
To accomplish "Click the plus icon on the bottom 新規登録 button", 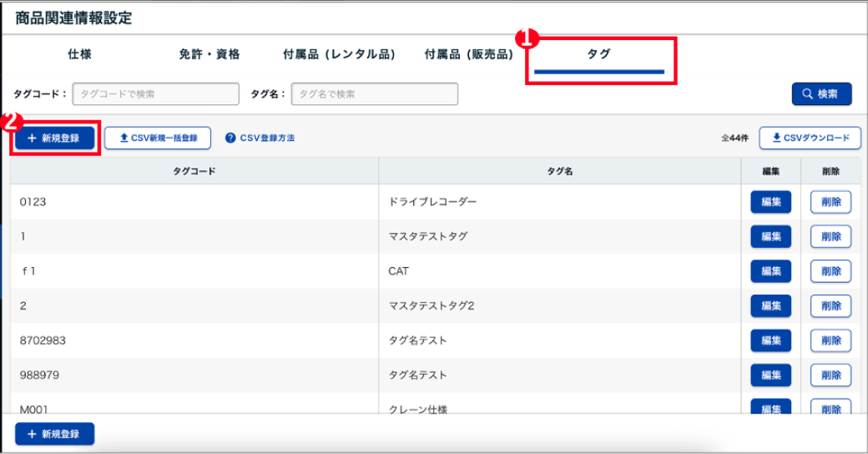I will [x=32, y=434].
